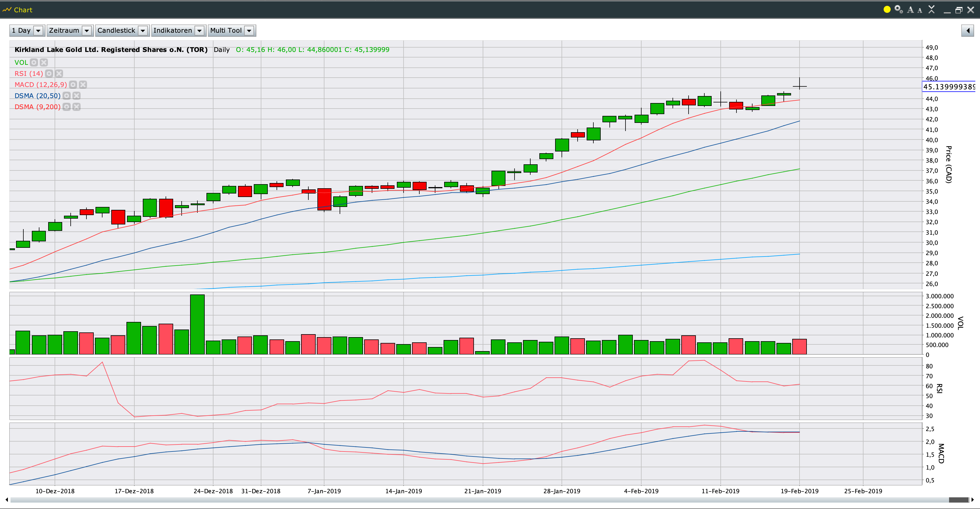Viewport: 980px width, 509px height.
Task: Open settings for VOL indicator
Action: pyautogui.click(x=34, y=62)
